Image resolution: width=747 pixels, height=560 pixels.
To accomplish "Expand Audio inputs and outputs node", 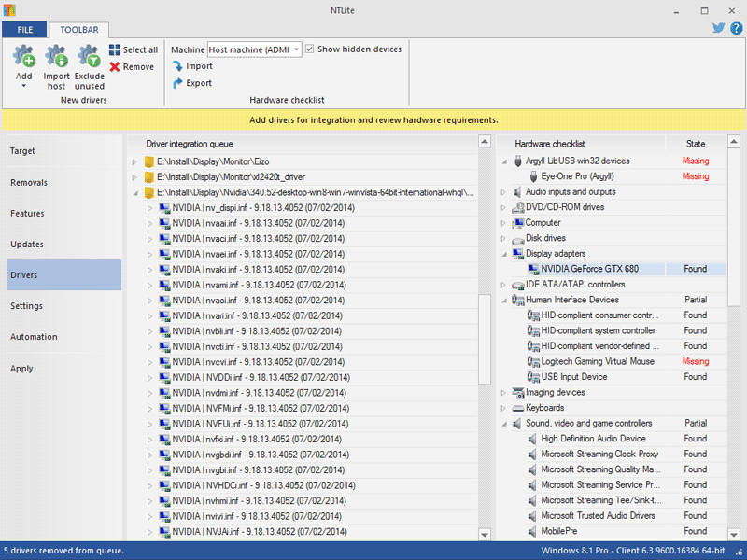I will pyautogui.click(x=503, y=192).
